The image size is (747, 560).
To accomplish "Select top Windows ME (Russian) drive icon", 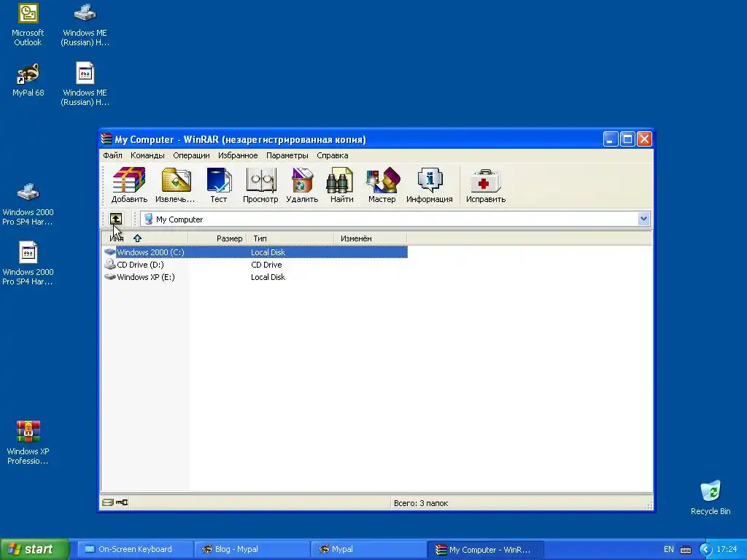I will [85, 25].
